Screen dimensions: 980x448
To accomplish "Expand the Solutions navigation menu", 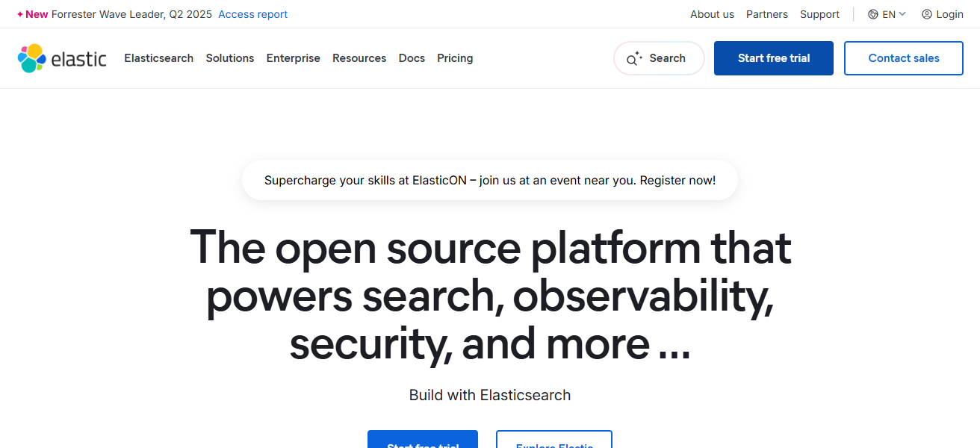I will 229,58.
